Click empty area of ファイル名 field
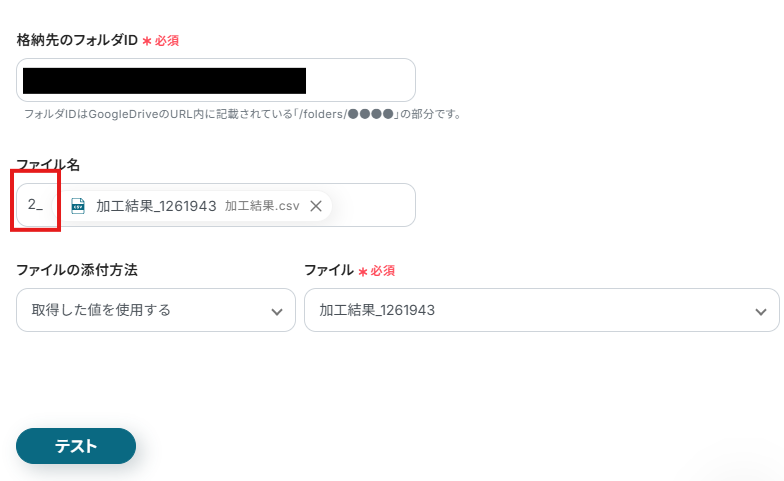The height and width of the screenshot is (481, 784). 372,206
